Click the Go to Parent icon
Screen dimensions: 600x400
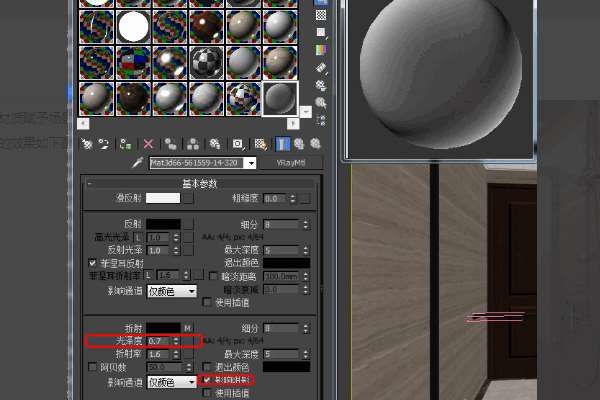point(299,144)
